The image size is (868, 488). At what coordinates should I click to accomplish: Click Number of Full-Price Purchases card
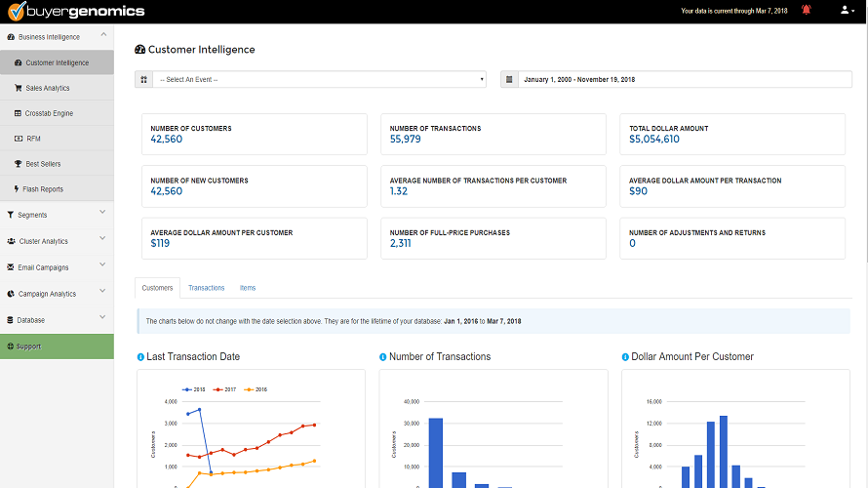coord(493,238)
